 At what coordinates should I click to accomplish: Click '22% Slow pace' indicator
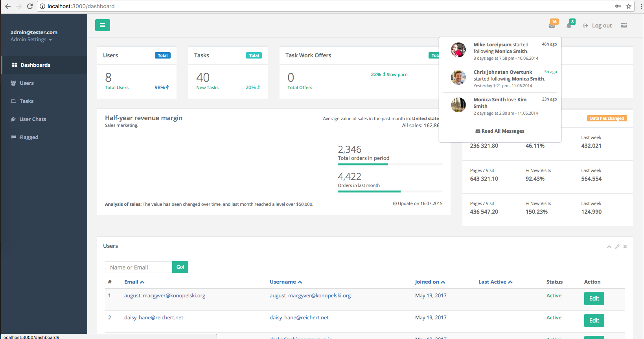[389, 75]
